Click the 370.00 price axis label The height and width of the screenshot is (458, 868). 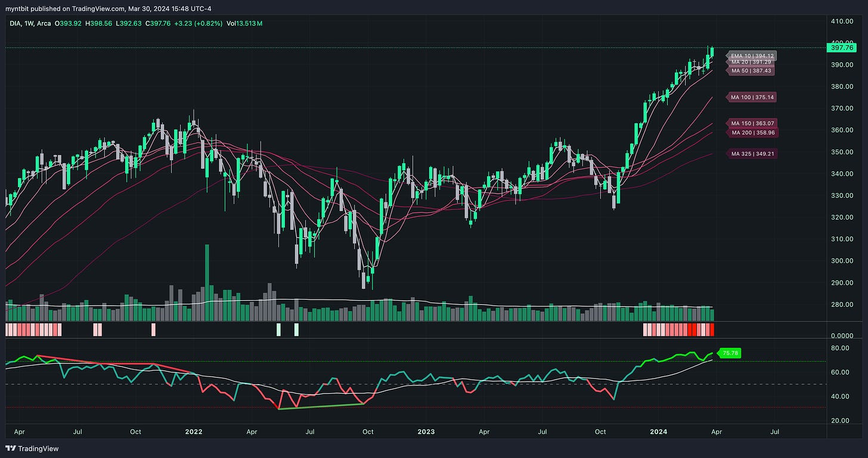[842, 108]
